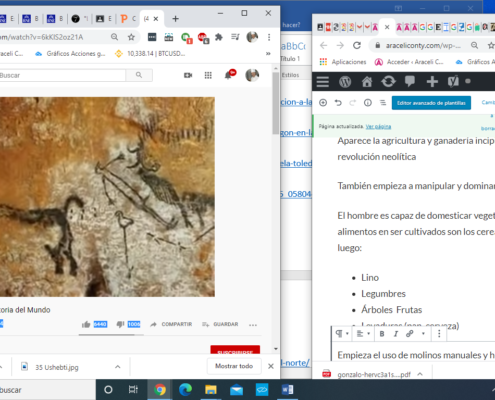This screenshot has width=495, height=400.
Task: Click GUARDAR below the video
Action: [220, 324]
